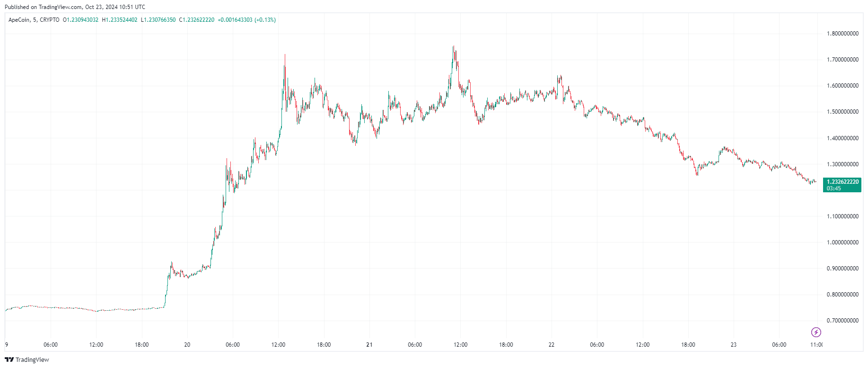Click the Close value C1.232622220

[197, 20]
